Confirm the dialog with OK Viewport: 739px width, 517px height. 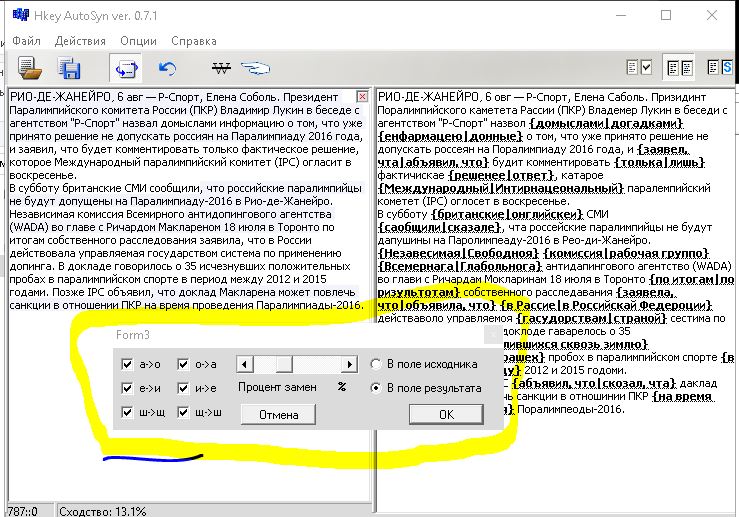tap(446, 414)
